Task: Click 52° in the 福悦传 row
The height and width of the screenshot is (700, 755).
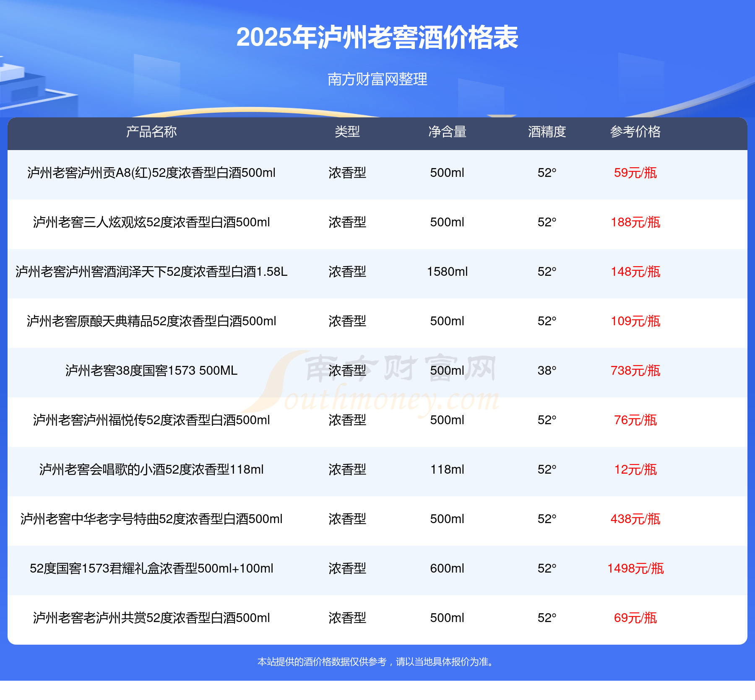Action: click(x=547, y=420)
